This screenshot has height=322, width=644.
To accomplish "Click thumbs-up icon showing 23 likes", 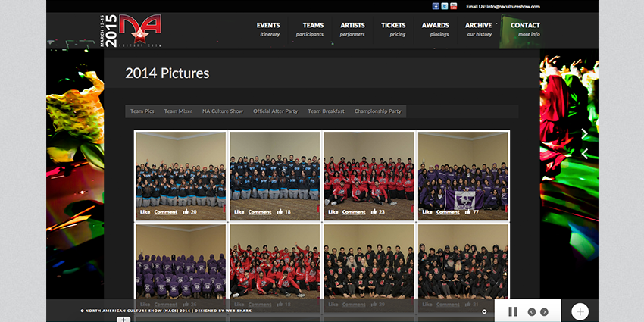I will [x=374, y=211].
